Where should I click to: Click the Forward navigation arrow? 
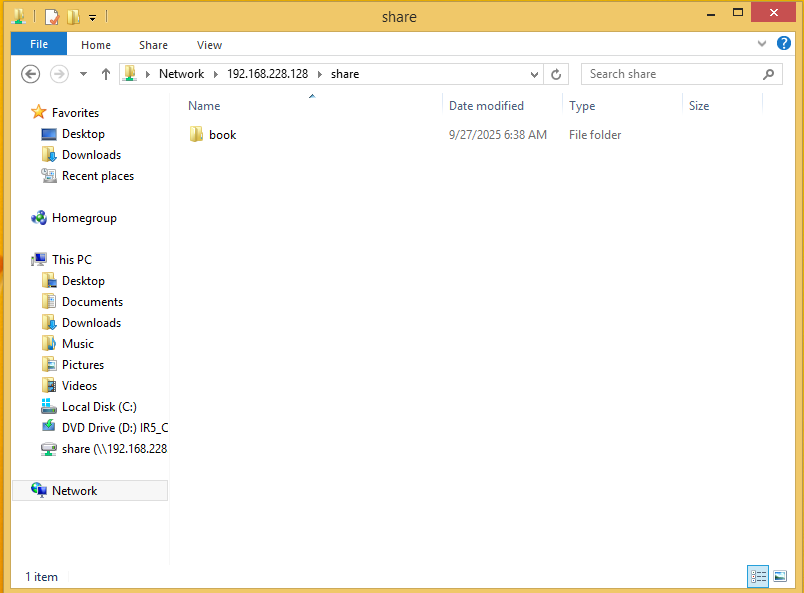click(x=58, y=73)
